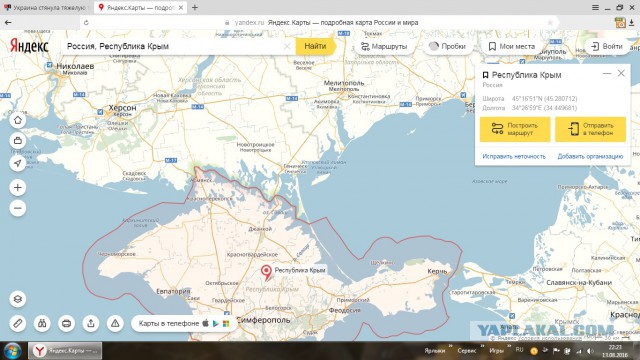Click the red map pin marker
Image resolution: width=640 pixels, height=360 pixels.
pyautogui.click(x=266, y=273)
